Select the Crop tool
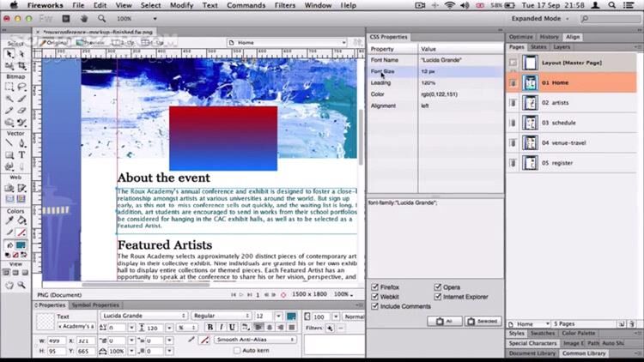This screenshot has width=644, height=362. (x=21, y=65)
